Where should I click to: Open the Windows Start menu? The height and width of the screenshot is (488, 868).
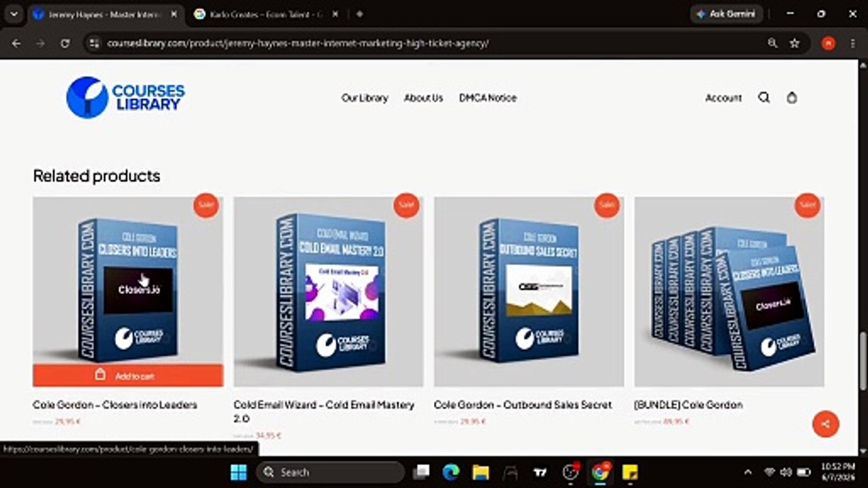(x=239, y=472)
